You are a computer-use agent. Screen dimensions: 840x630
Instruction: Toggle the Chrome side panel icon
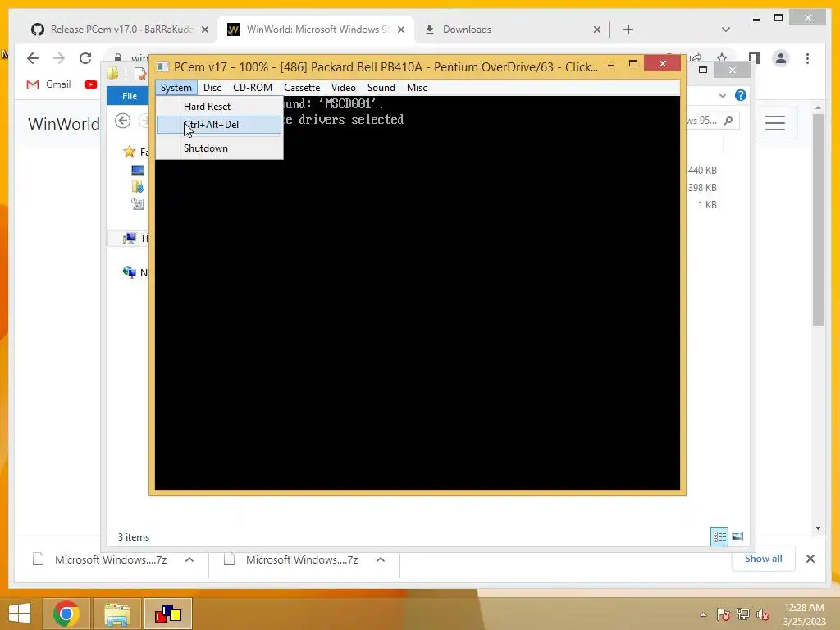(755, 58)
